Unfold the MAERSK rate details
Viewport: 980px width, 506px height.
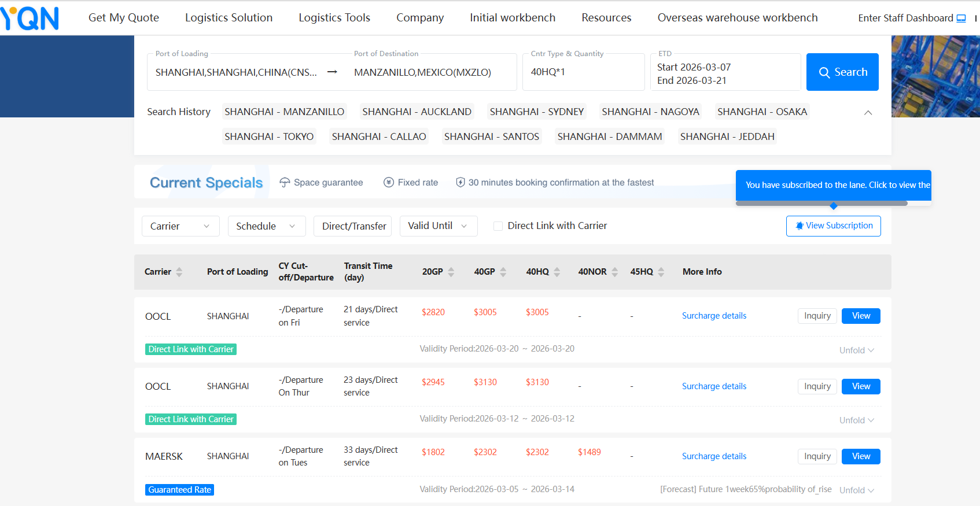[x=857, y=490]
